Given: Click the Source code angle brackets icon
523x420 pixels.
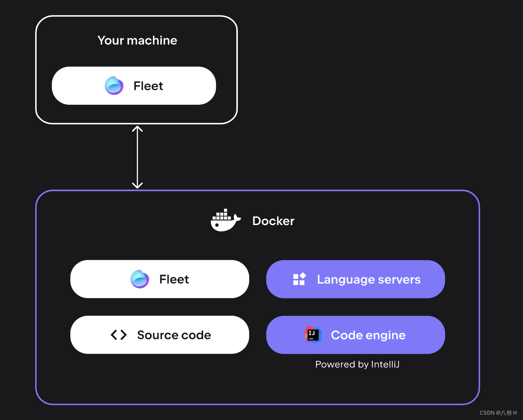Looking at the screenshot, I should click(119, 335).
